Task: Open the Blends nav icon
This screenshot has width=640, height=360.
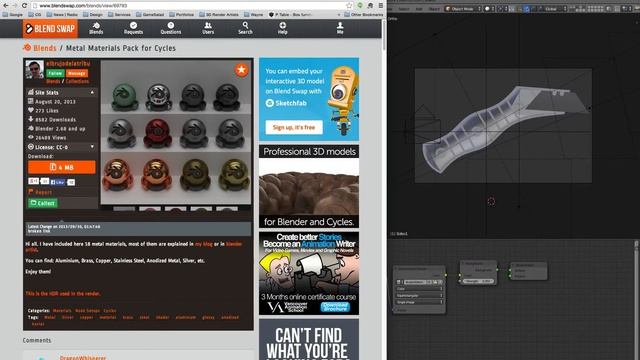Action: (x=96, y=28)
